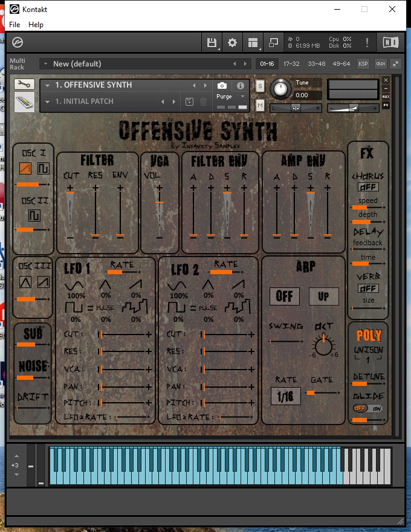Open the ARP rate 1/16 selector
This screenshot has width=411, height=532.
[286, 396]
